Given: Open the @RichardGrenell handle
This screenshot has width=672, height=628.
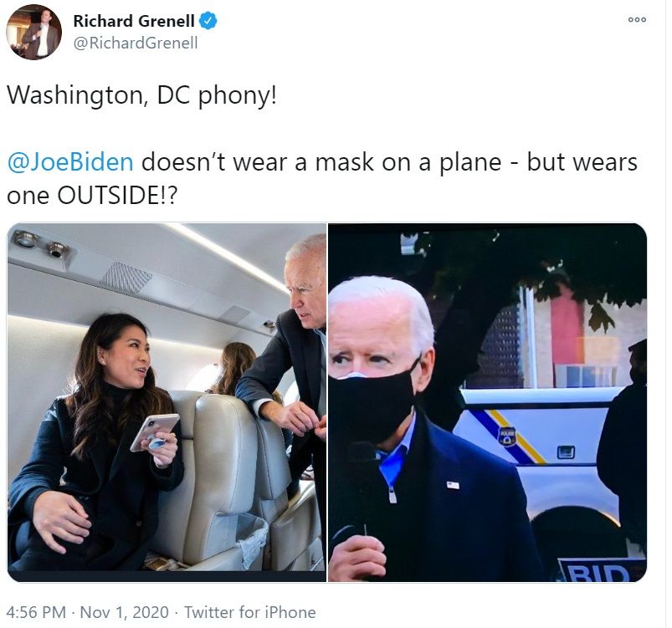Looking at the screenshot, I should [136, 43].
